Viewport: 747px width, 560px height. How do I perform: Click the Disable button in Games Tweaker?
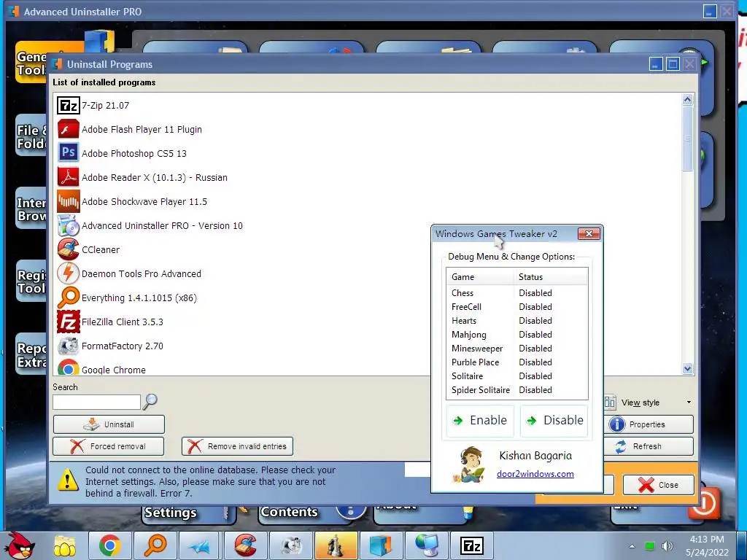pyautogui.click(x=554, y=421)
